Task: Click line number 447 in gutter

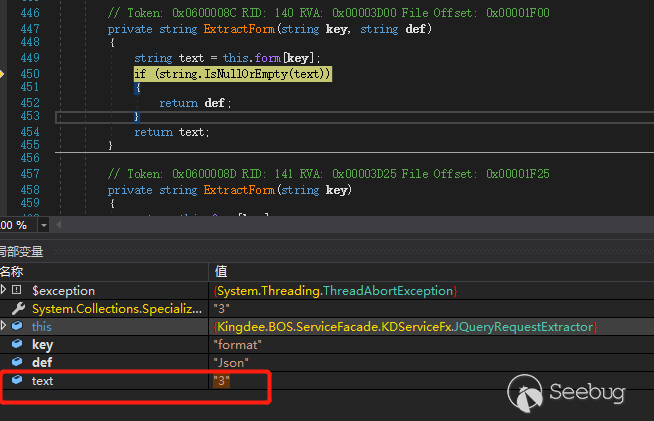Action: tap(30, 29)
